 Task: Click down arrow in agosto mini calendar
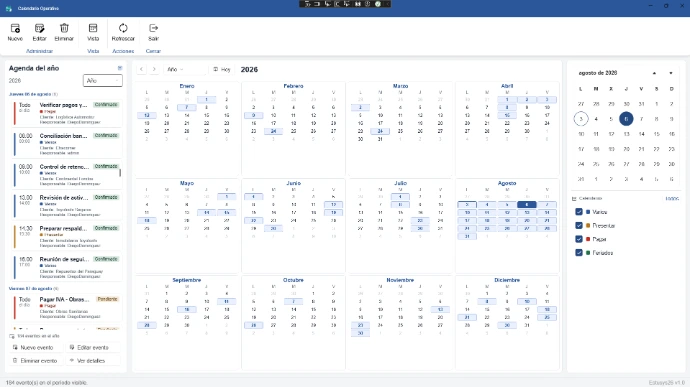pos(671,73)
